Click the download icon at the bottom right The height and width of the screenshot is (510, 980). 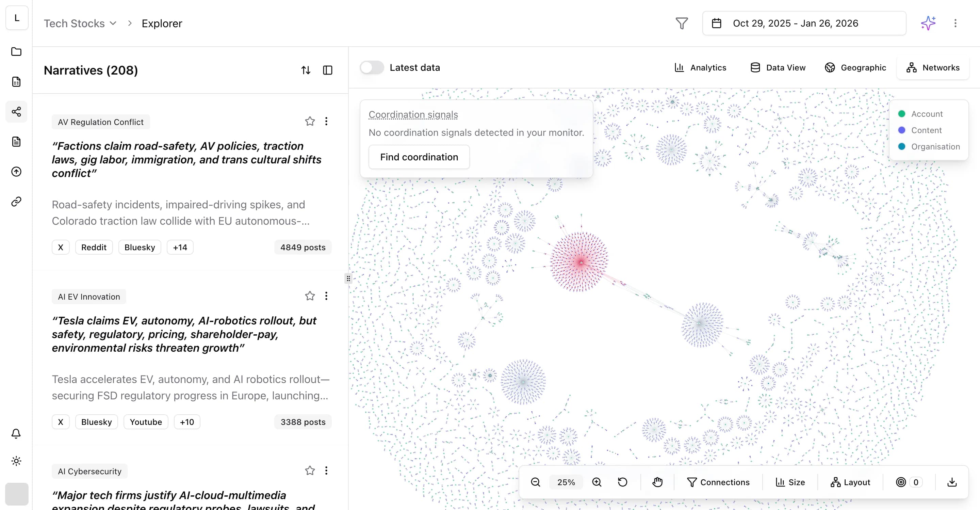click(952, 482)
